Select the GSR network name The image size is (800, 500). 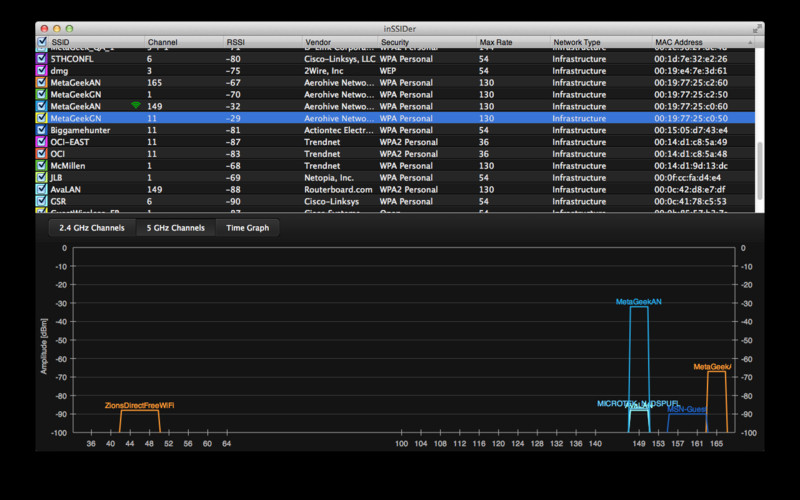(x=58, y=202)
